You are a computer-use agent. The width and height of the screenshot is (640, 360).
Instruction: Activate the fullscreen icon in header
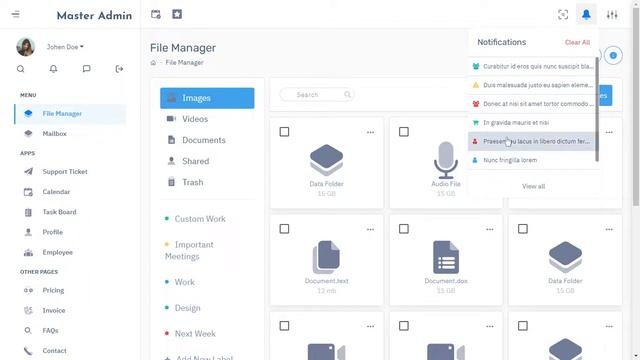563,15
